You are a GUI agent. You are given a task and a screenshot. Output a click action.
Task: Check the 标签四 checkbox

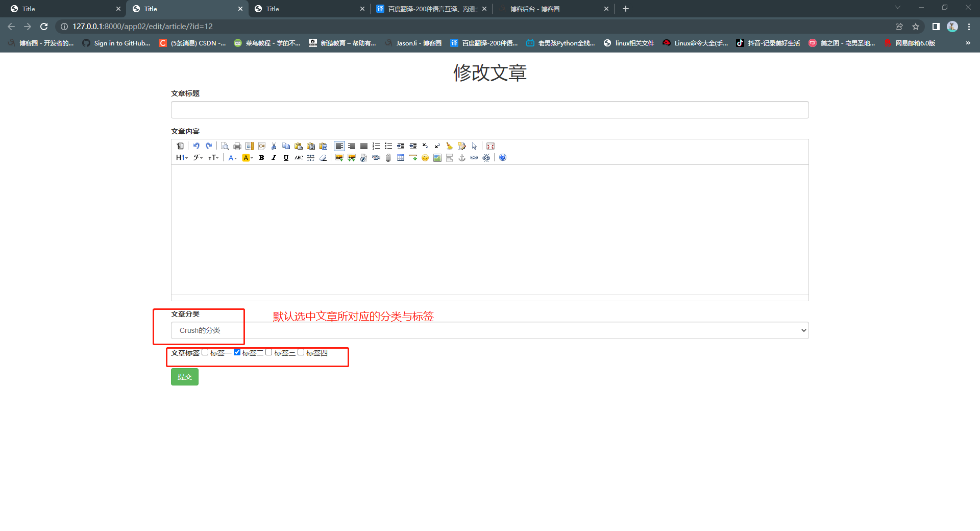[301, 352]
